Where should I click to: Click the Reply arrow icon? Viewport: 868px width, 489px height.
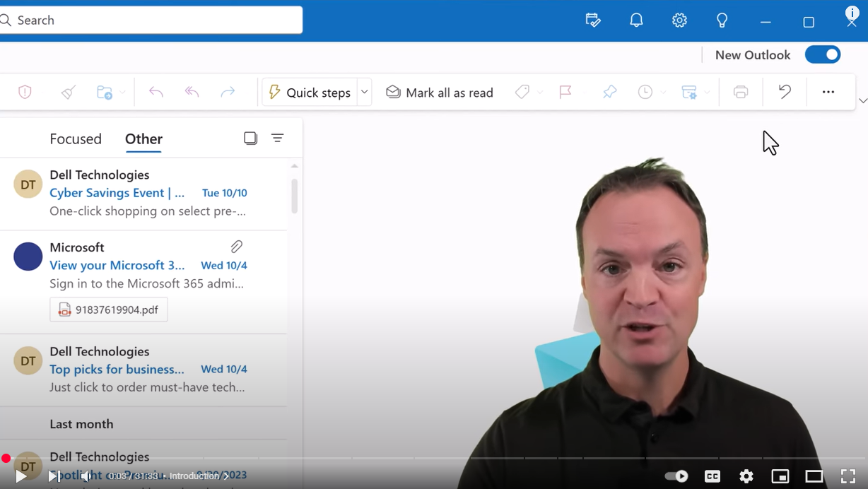[156, 92]
